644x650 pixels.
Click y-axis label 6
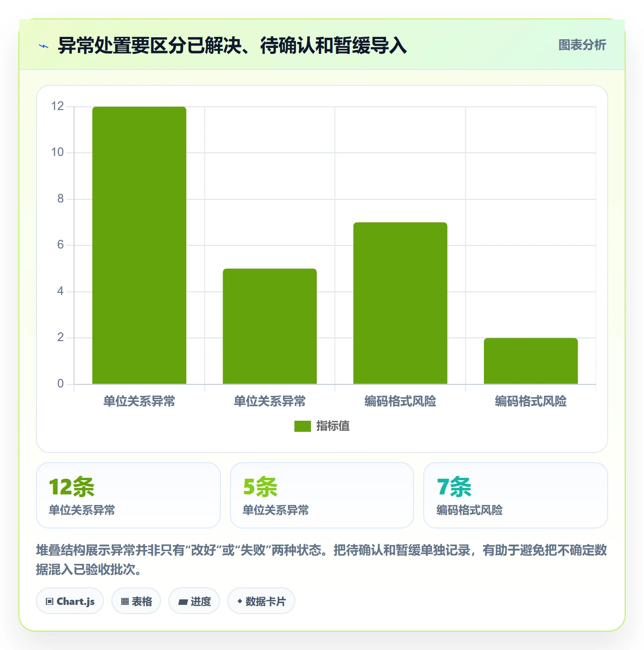point(60,245)
